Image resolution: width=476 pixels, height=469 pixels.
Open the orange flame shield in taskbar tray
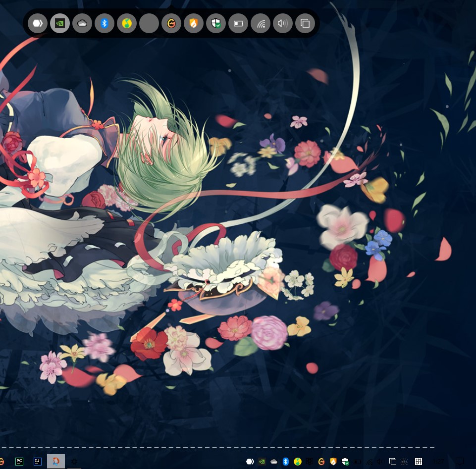click(x=333, y=462)
